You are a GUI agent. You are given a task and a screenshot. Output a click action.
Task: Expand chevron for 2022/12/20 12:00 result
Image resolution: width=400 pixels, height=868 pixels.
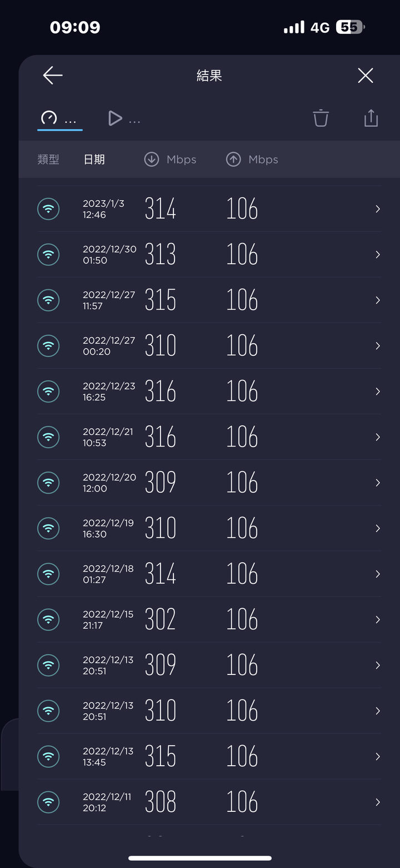pos(378,482)
